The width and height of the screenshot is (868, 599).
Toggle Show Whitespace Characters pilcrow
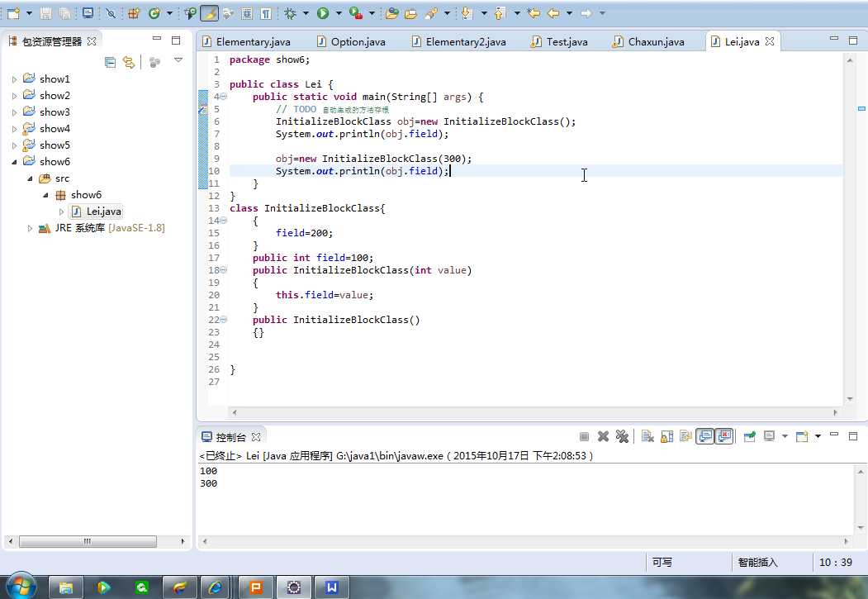266,13
